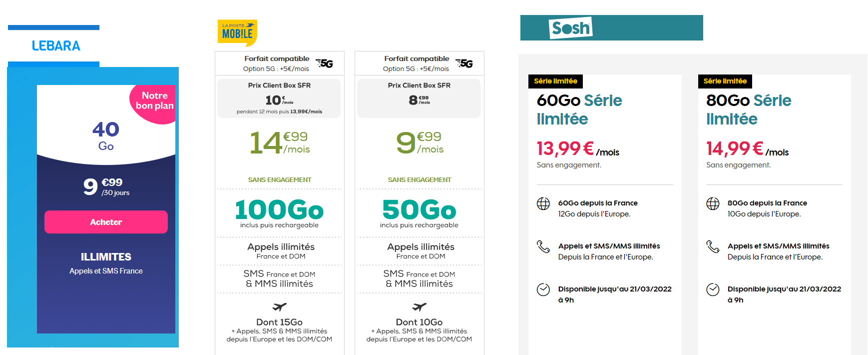This screenshot has width=868, height=355.
Task: Click the phone icon in the 80Go Sosh plan
Action: coord(713,246)
